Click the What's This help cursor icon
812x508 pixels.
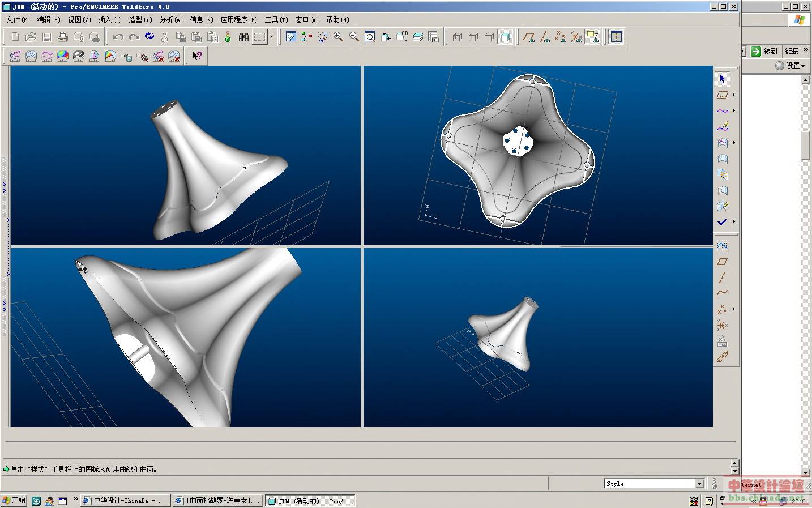pos(197,56)
